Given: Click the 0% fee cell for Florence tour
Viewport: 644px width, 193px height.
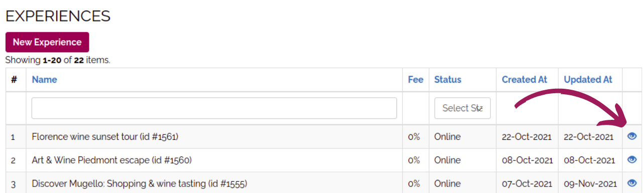Looking at the screenshot, I should click(x=414, y=137).
